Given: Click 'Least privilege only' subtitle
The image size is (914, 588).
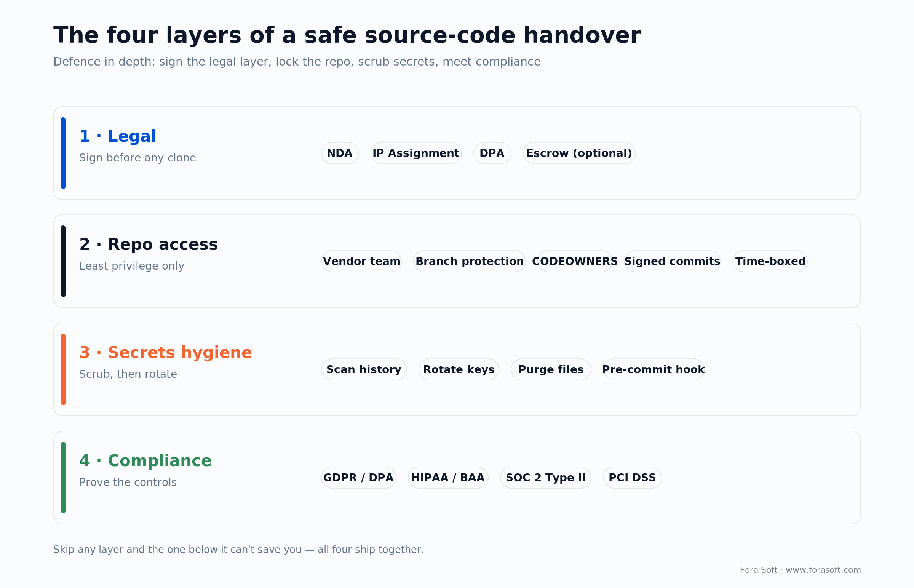Looking at the screenshot, I should 132,266.
